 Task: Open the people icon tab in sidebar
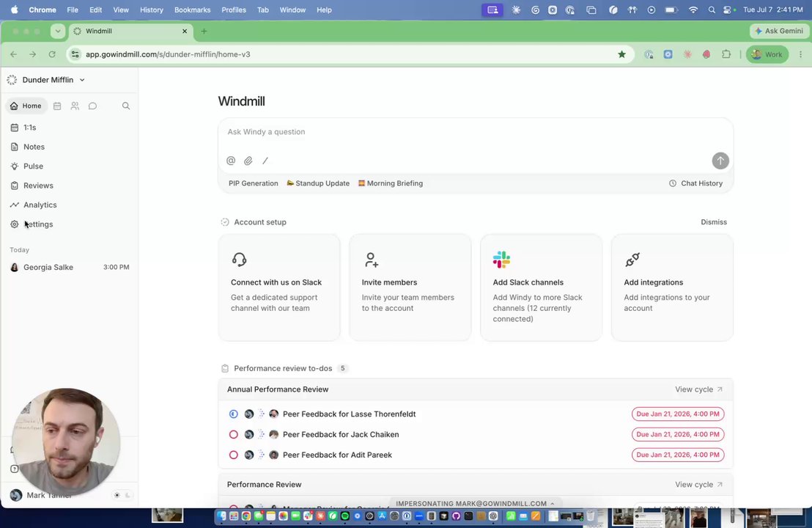tap(75, 106)
